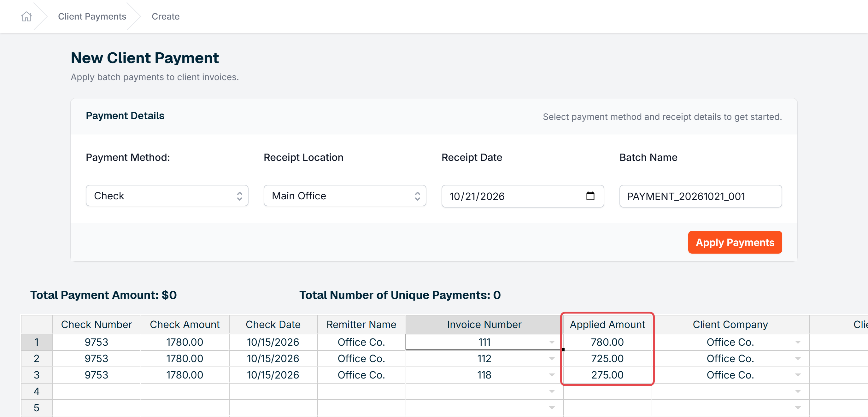Click the Client Company cell in row 2
The width and height of the screenshot is (868, 417).
(730, 358)
